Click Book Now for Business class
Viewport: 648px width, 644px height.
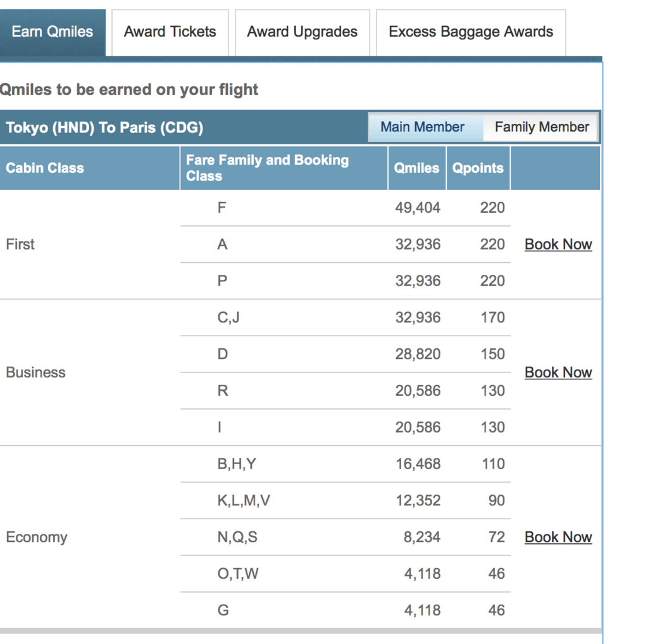click(x=558, y=373)
